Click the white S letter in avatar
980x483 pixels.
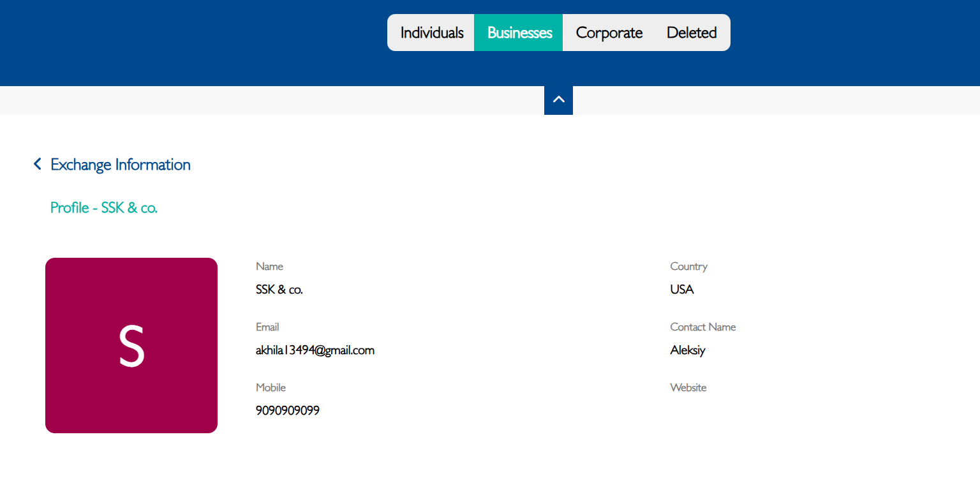pos(131,346)
